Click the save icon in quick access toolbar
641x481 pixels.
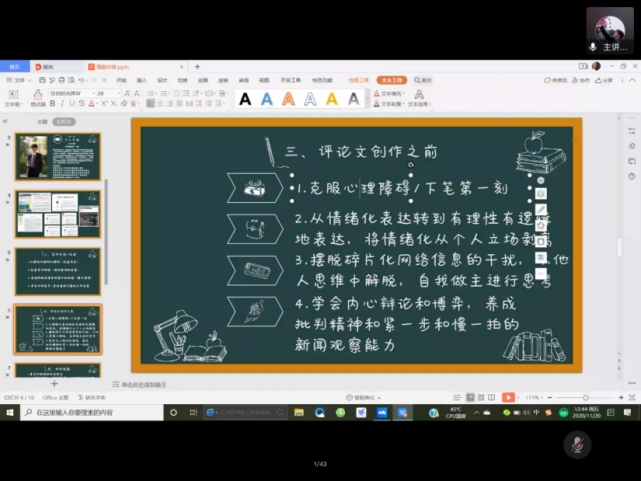(44, 80)
